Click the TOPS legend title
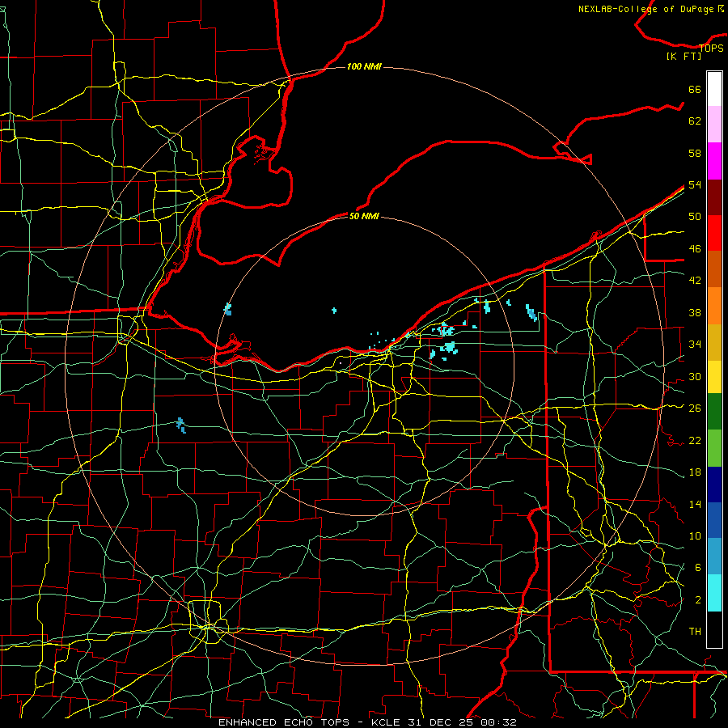728x728 pixels. 711,48
